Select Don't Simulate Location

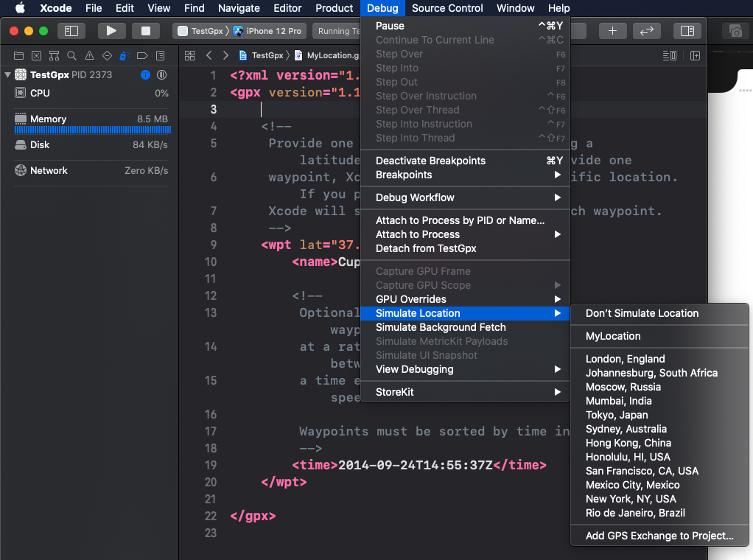[x=659, y=314]
